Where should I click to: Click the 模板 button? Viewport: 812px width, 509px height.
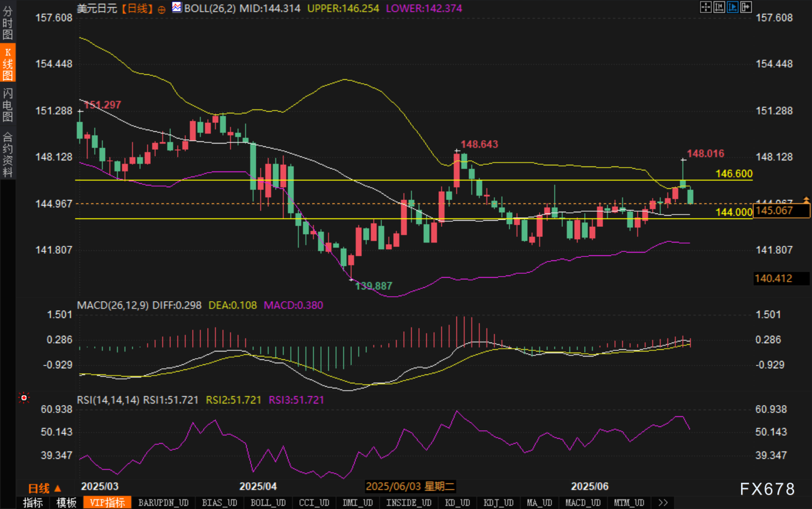tap(66, 503)
